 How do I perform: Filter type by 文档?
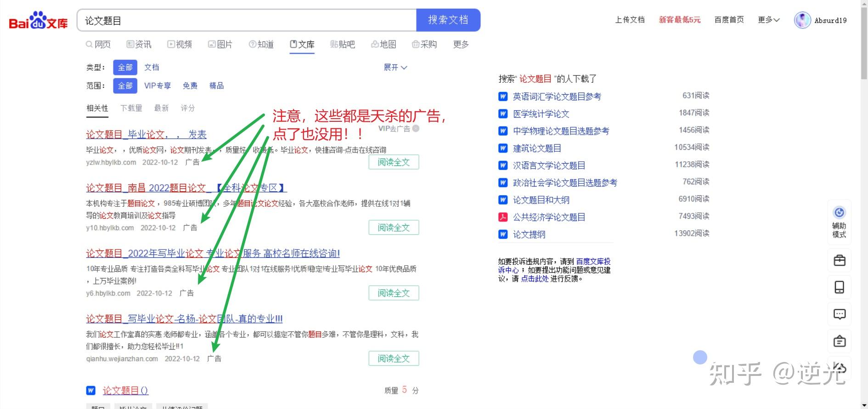tap(152, 67)
